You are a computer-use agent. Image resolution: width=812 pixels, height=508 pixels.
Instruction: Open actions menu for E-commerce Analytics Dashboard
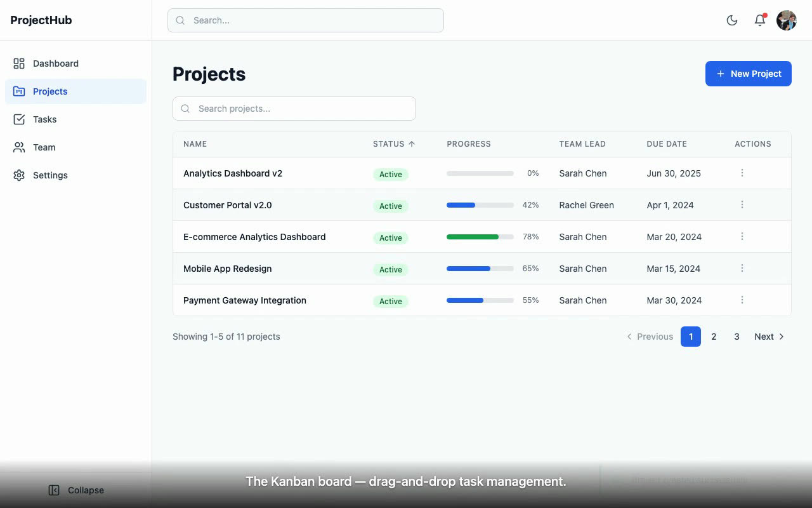[x=742, y=236]
